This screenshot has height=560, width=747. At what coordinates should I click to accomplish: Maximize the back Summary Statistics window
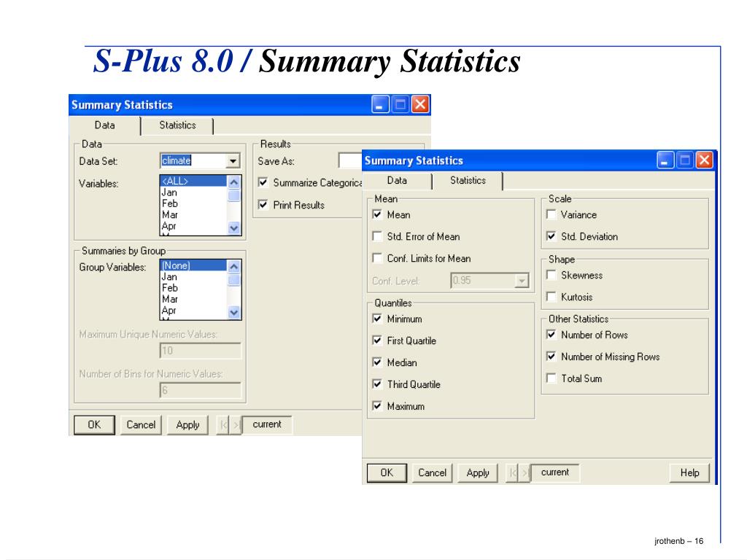click(x=400, y=104)
